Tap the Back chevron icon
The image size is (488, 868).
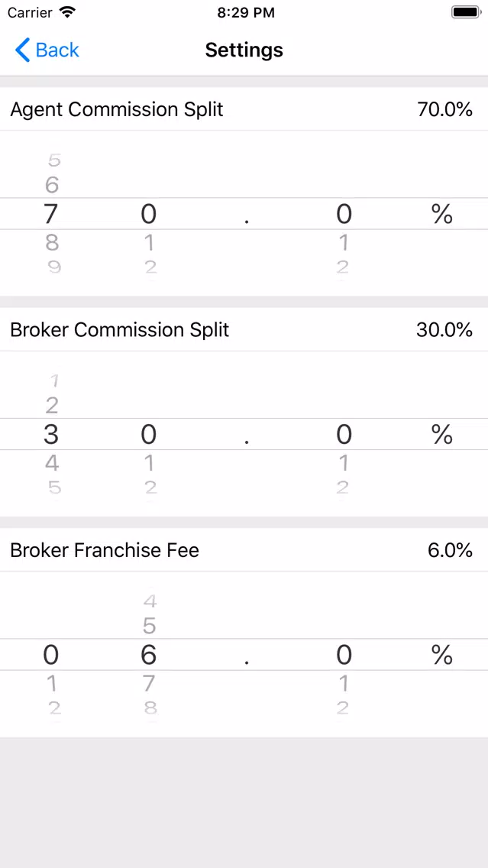tap(22, 50)
